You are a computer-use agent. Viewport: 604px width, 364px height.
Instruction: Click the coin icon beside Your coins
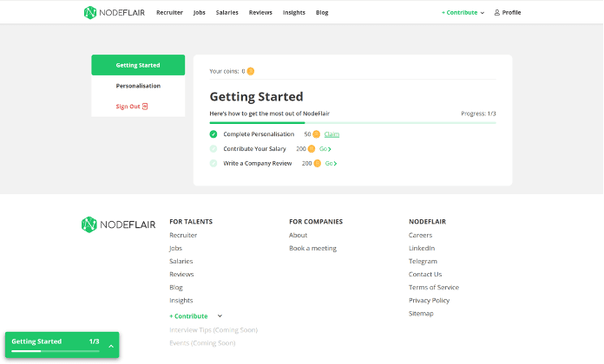click(251, 71)
